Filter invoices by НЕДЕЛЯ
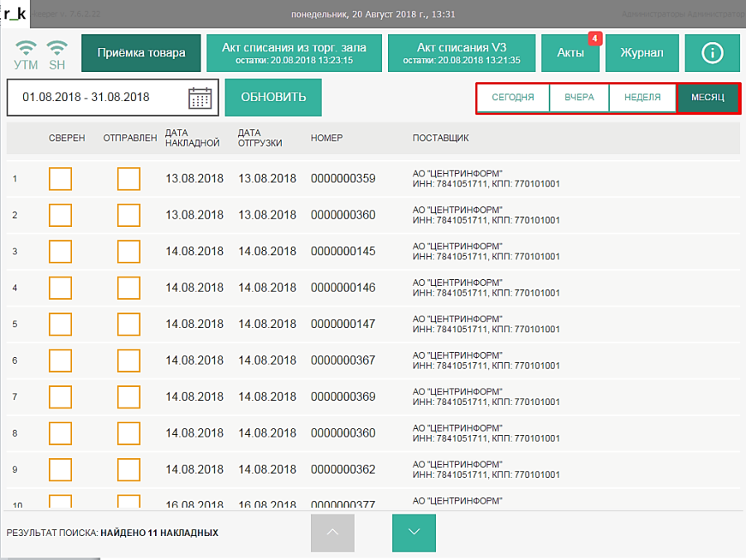Image resolution: width=746 pixels, height=560 pixels. (642, 98)
